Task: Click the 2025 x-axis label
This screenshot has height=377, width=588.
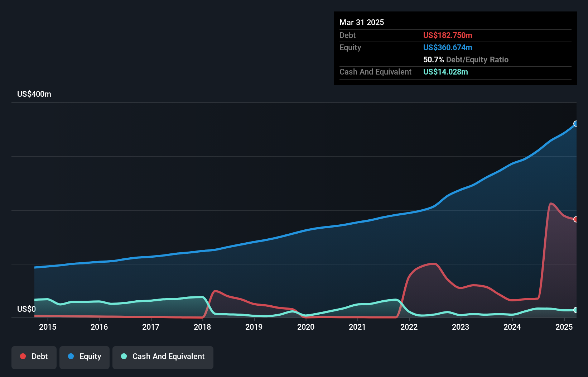Action: click(x=564, y=327)
